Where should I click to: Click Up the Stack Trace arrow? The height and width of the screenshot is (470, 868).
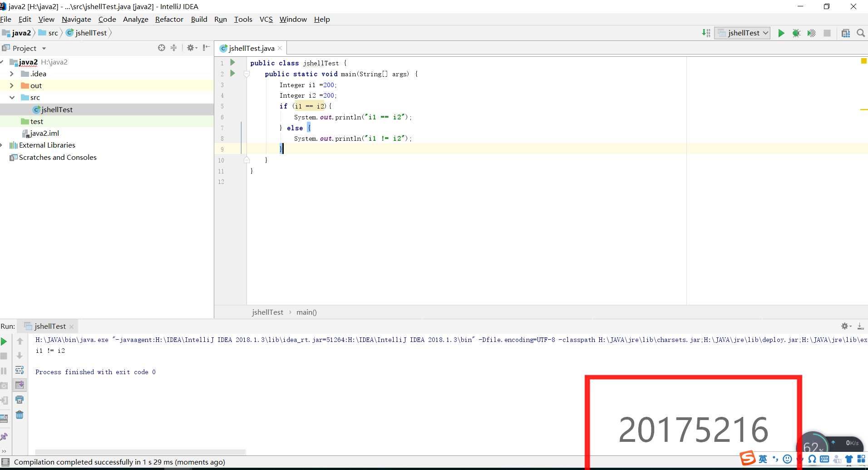pyautogui.click(x=20, y=341)
